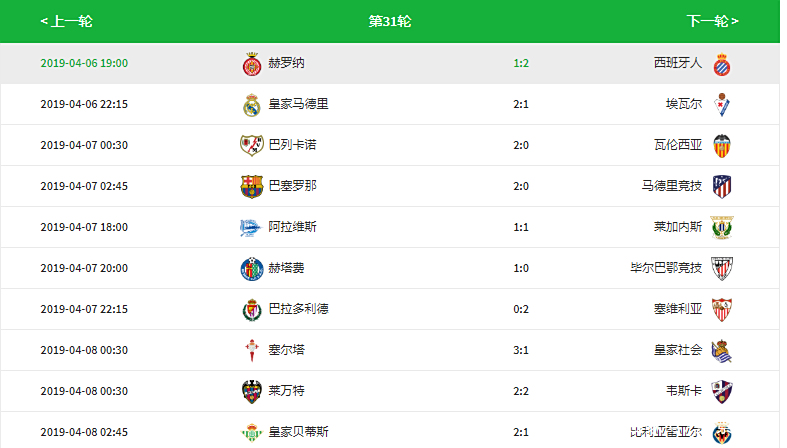The height and width of the screenshot is (448, 787).
Task: Click the Girona (赫罗纳) team crest
Action: tap(252, 63)
